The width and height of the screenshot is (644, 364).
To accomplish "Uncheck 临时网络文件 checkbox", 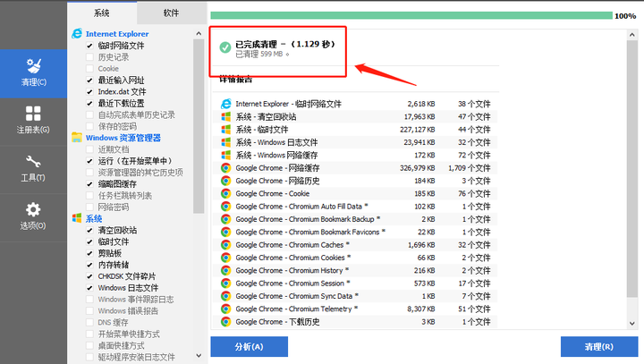I will [x=89, y=46].
